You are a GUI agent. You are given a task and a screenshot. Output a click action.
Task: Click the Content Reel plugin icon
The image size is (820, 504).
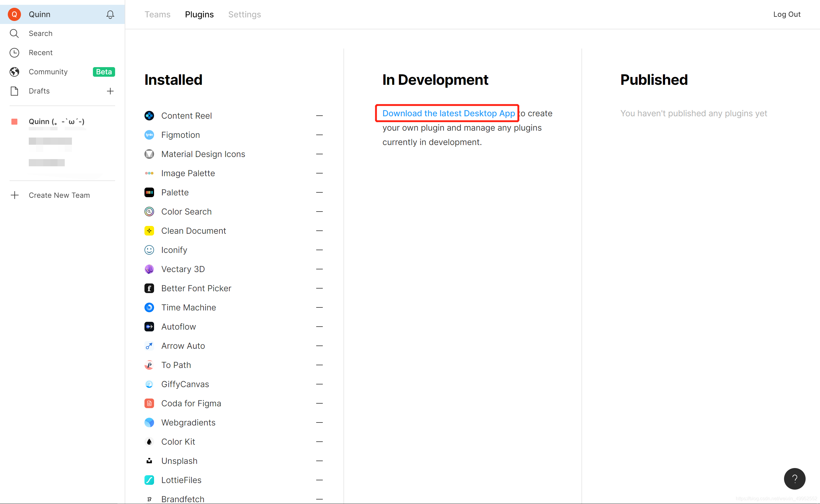(x=149, y=116)
